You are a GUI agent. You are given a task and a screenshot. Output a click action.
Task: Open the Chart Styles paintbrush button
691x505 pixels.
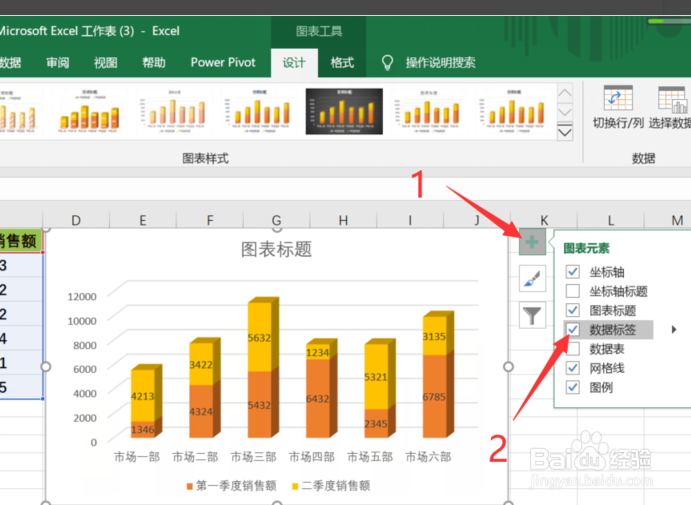click(x=532, y=278)
